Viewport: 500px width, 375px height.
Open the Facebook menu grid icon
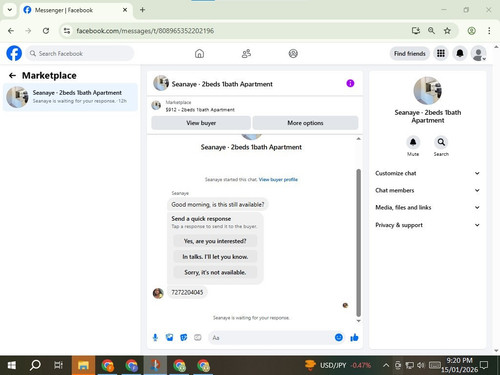(x=441, y=53)
